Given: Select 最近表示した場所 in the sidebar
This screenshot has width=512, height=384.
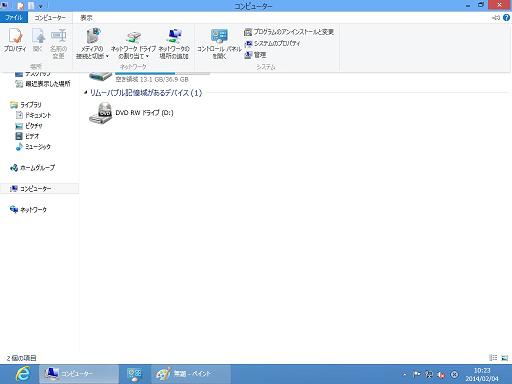Looking at the screenshot, I should 43,84.
